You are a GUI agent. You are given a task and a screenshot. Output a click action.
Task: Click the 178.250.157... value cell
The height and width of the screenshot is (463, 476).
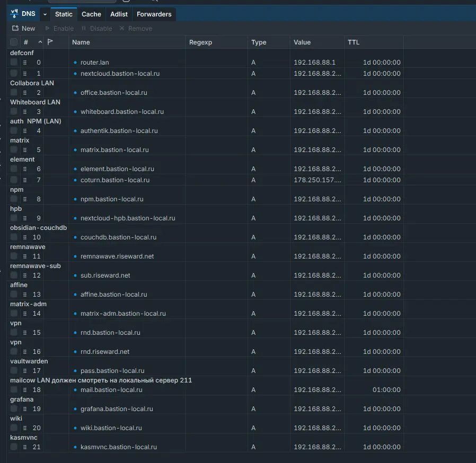[317, 180]
